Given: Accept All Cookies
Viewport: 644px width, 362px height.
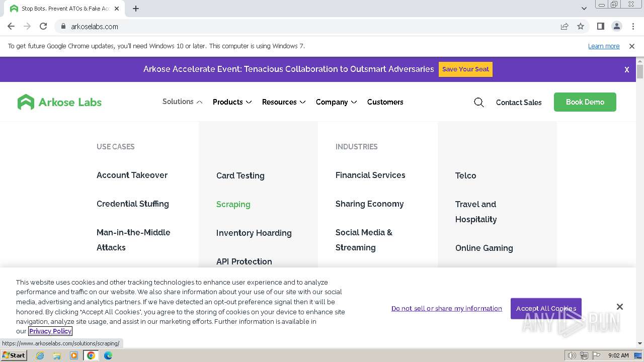Looking at the screenshot, I should pyautogui.click(x=545, y=308).
